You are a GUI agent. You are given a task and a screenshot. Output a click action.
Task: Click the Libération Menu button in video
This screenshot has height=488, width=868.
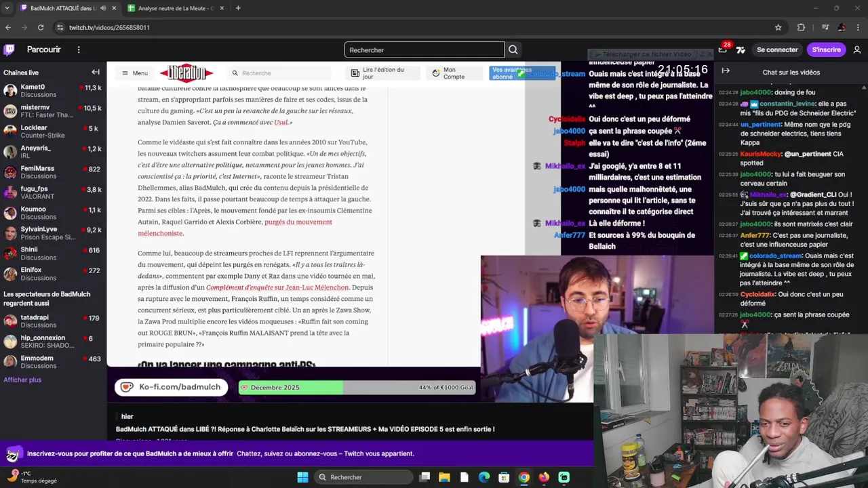click(135, 73)
